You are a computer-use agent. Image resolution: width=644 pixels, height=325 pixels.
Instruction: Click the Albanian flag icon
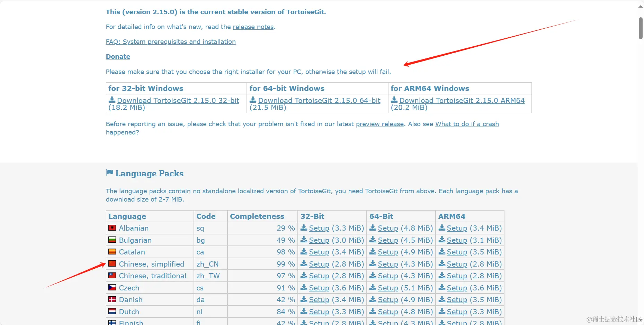tap(112, 228)
